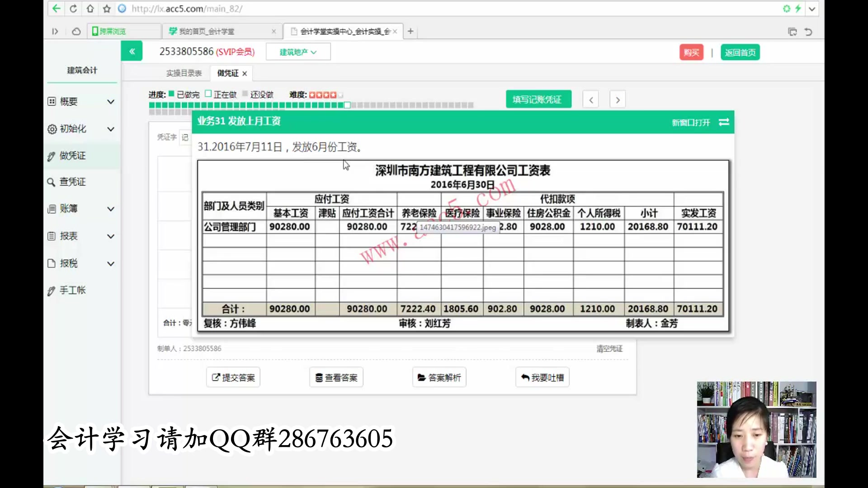The image size is (868, 488).
Task: Go to previous task with left arrow
Action: click(x=590, y=100)
